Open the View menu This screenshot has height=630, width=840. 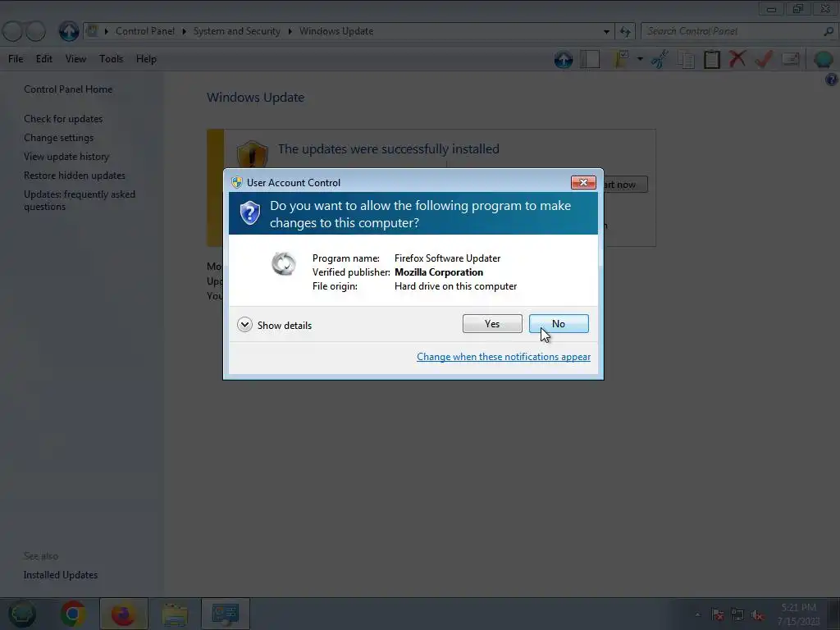click(x=75, y=59)
